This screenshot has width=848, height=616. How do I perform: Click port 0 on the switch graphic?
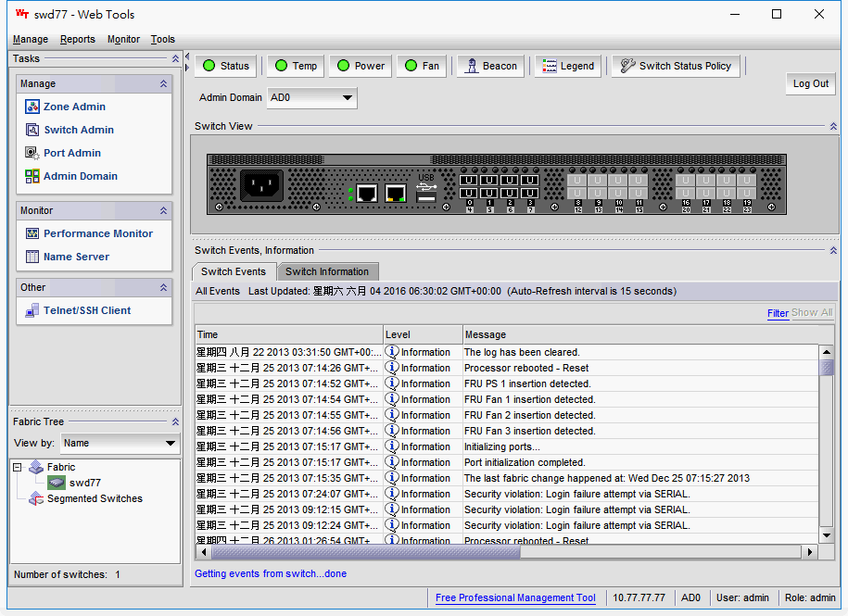pos(469,181)
